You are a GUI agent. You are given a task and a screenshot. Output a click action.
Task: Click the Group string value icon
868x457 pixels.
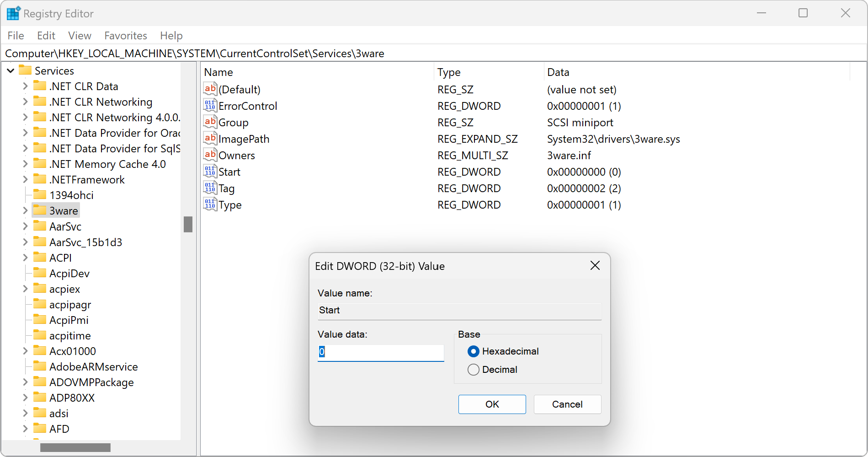pos(210,122)
